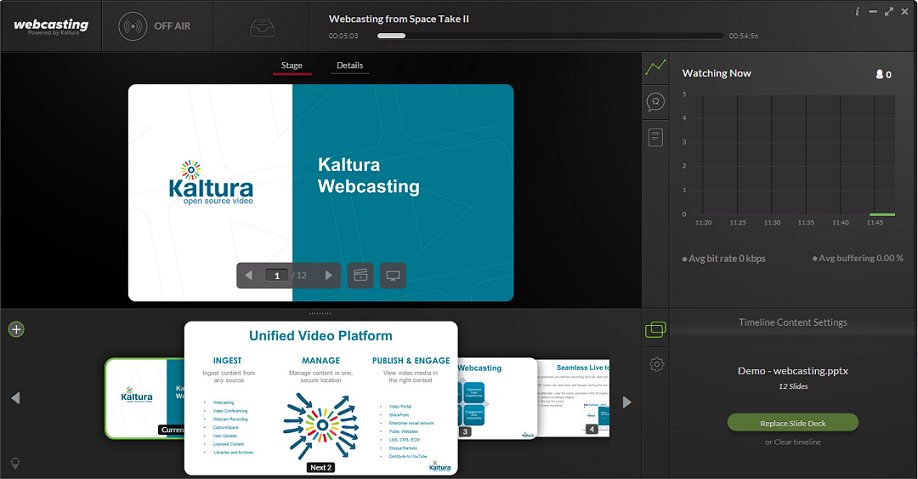Image resolution: width=918 pixels, height=479 pixels.
Task: Switch to the Details tab
Action: (350, 66)
